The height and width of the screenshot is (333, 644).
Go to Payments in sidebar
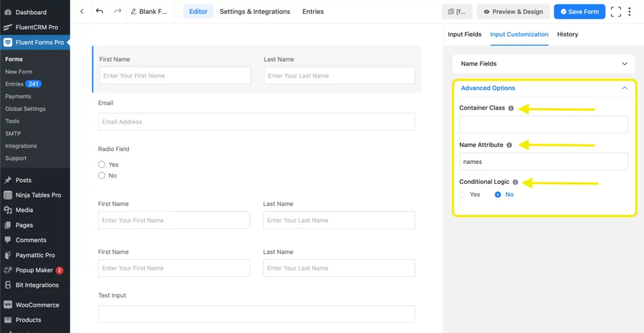[x=18, y=96]
